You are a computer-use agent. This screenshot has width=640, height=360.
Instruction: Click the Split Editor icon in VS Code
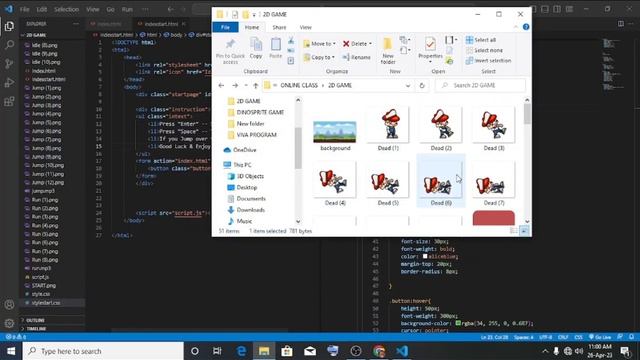pyautogui.click(x=620, y=24)
